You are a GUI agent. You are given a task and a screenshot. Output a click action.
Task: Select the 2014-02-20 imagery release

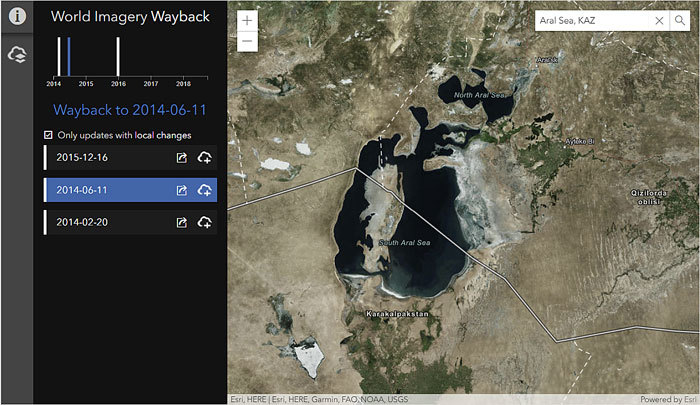click(x=130, y=222)
